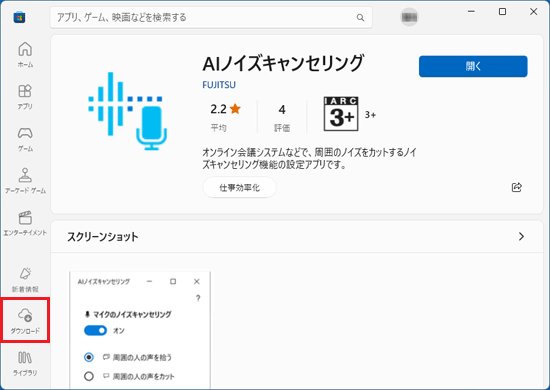Click the 開く (Open) button
Screen dimensions: 550x390
pyautogui.click(x=473, y=66)
